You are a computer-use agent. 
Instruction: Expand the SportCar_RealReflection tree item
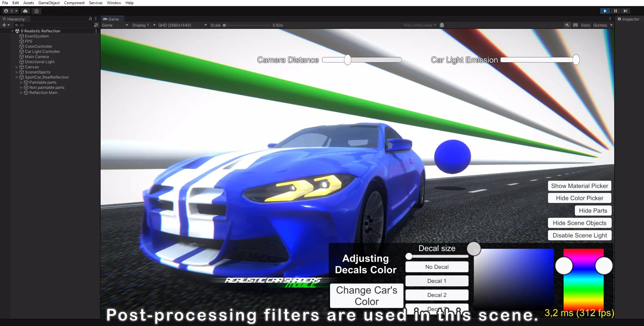tap(17, 77)
